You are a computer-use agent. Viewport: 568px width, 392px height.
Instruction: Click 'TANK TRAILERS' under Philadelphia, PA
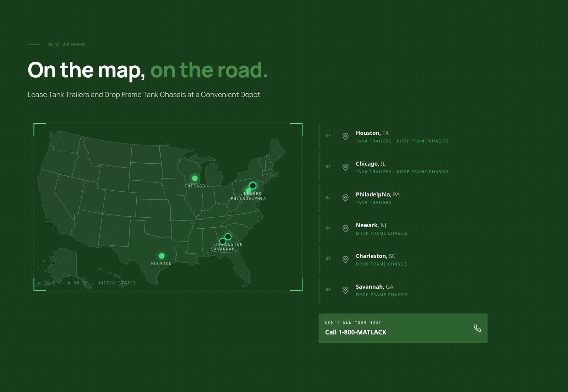pos(374,203)
